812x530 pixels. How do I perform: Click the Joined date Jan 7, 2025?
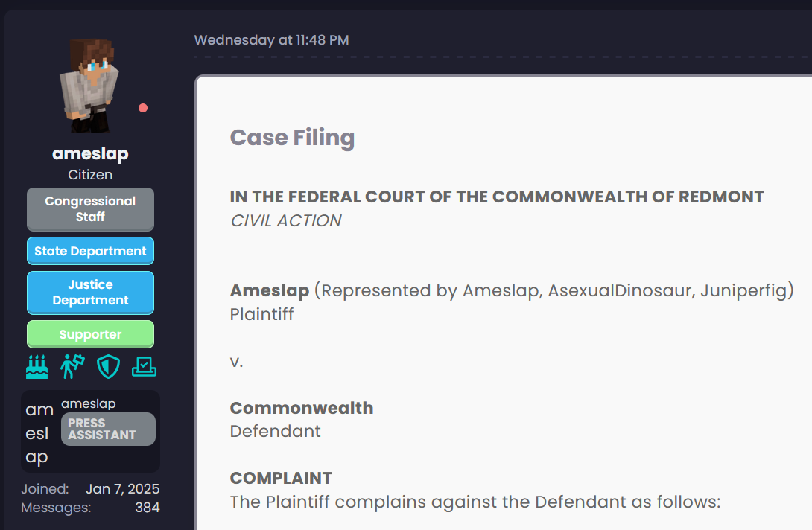(122, 489)
